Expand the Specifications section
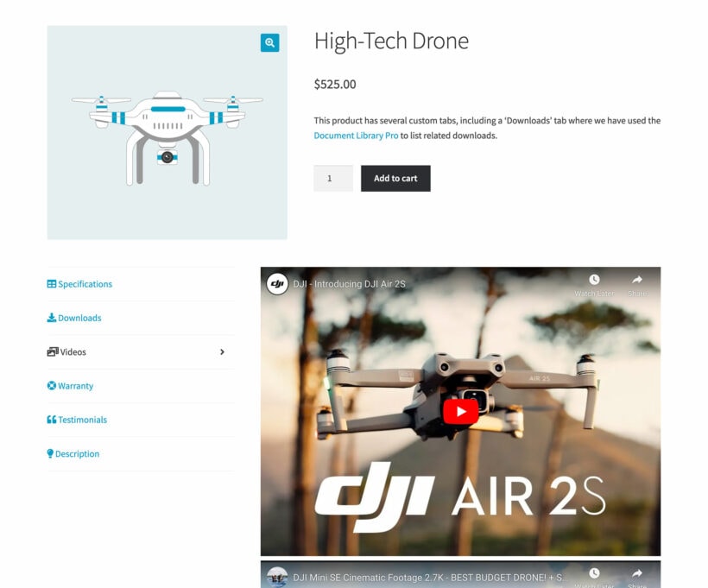The image size is (708, 588). (x=83, y=283)
